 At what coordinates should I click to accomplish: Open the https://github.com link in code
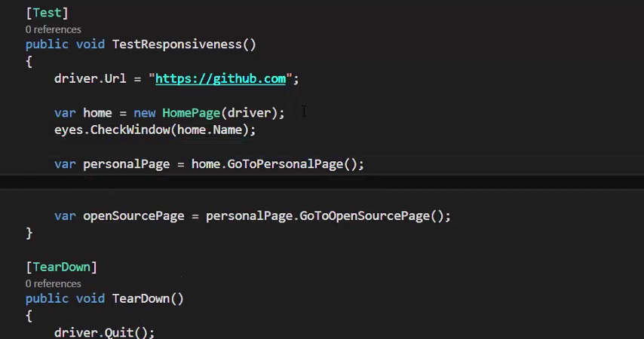pos(220,78)
